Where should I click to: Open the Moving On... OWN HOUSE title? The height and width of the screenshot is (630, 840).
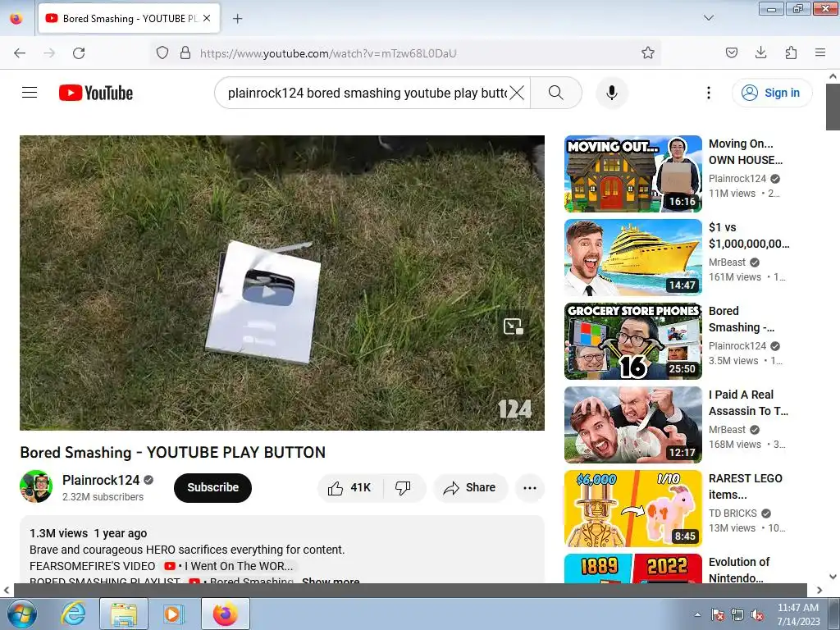coord(745,152)
